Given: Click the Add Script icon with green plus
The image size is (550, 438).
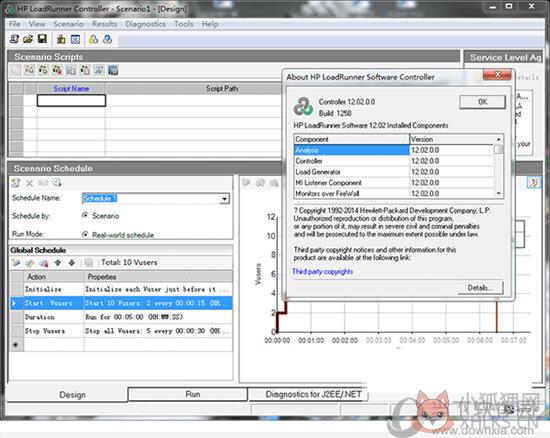Looking at the screenshot, I should 43,70.
